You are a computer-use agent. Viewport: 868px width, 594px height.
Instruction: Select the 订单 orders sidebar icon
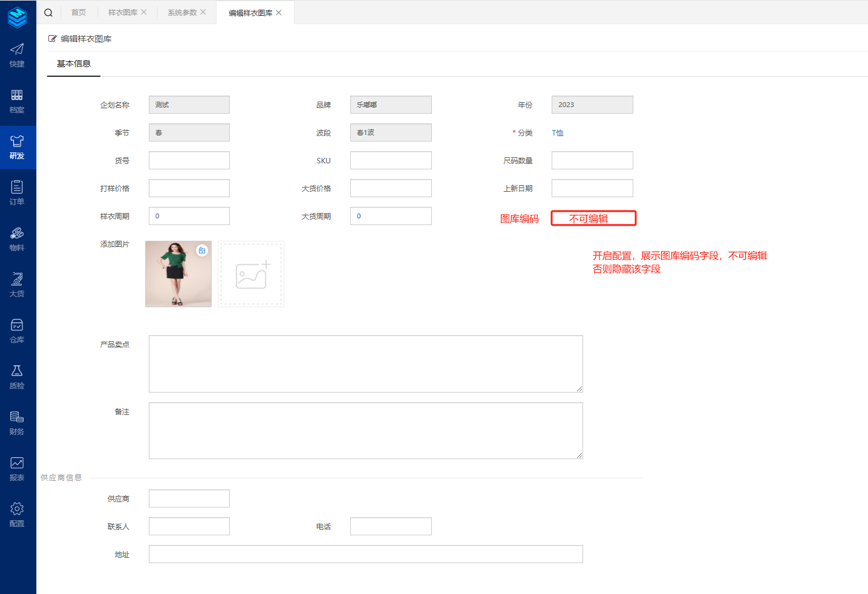17,192
